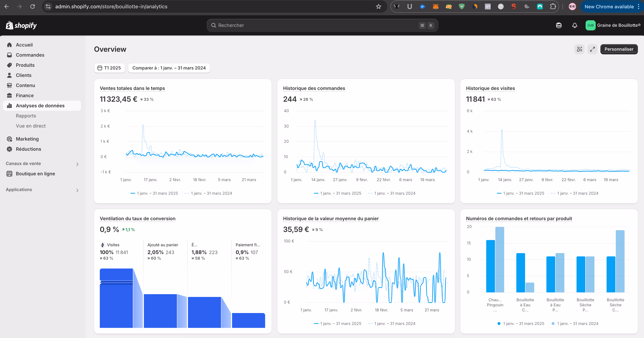
Task: Click the auto-refresh sparkle icon beside Personnaliser
Action: (579, 49)
